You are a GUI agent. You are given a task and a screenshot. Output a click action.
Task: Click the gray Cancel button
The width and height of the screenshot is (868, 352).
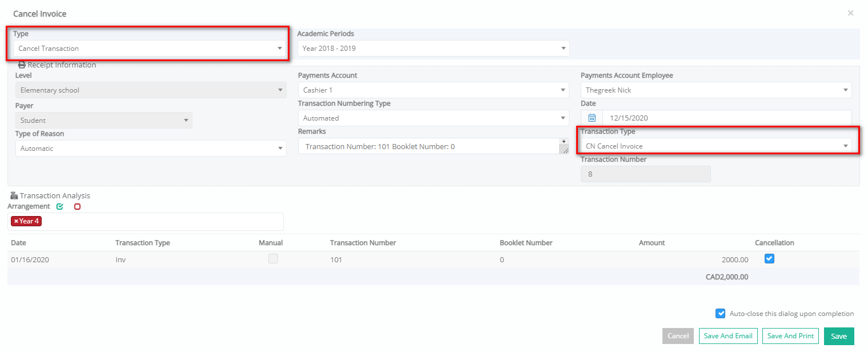click(678, 336)
